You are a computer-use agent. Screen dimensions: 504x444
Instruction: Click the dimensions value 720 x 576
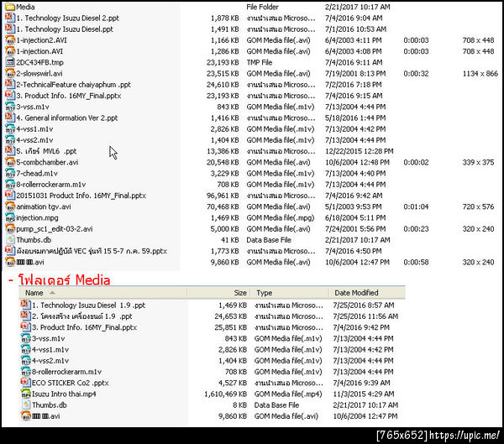(x=478, y=206)
